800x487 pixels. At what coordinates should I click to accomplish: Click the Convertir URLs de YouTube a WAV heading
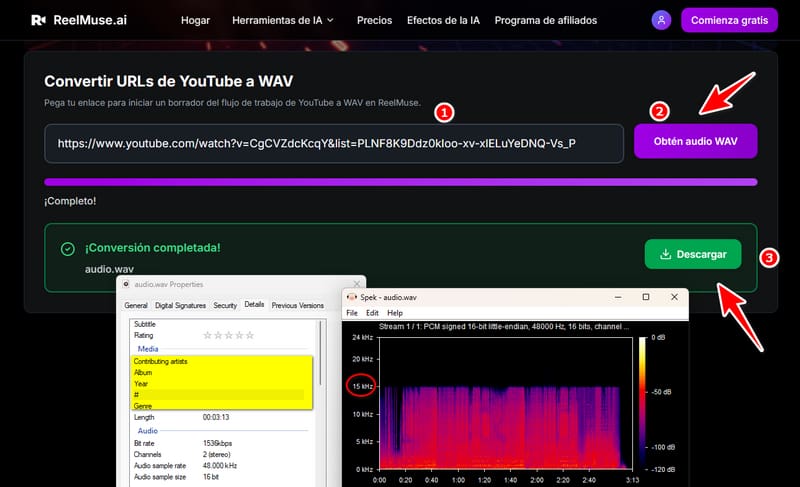[168, 81]
